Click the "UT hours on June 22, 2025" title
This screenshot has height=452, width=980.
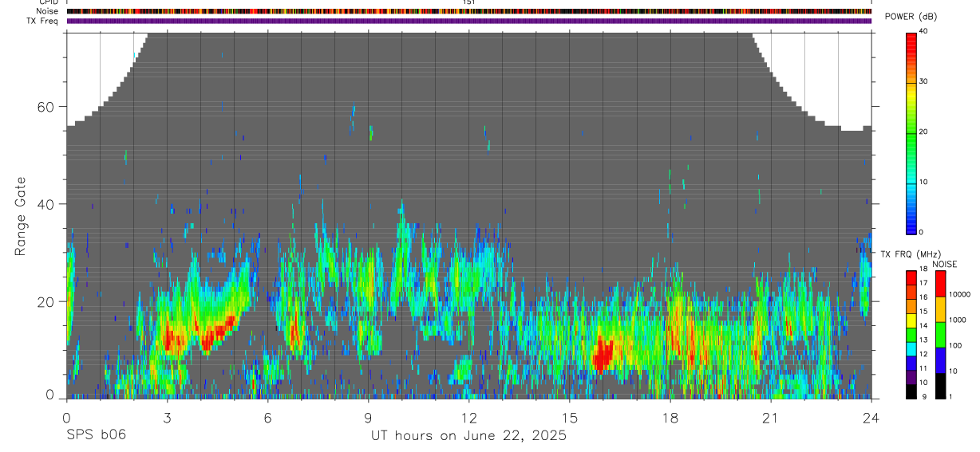pyautogui.click(x=468, y=435)
